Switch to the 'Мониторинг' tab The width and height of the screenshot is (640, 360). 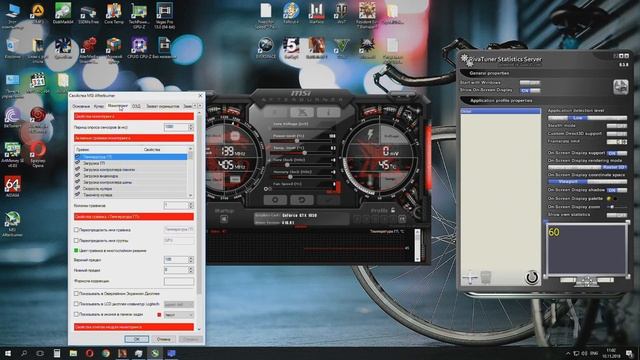click(x=118, y=106)
